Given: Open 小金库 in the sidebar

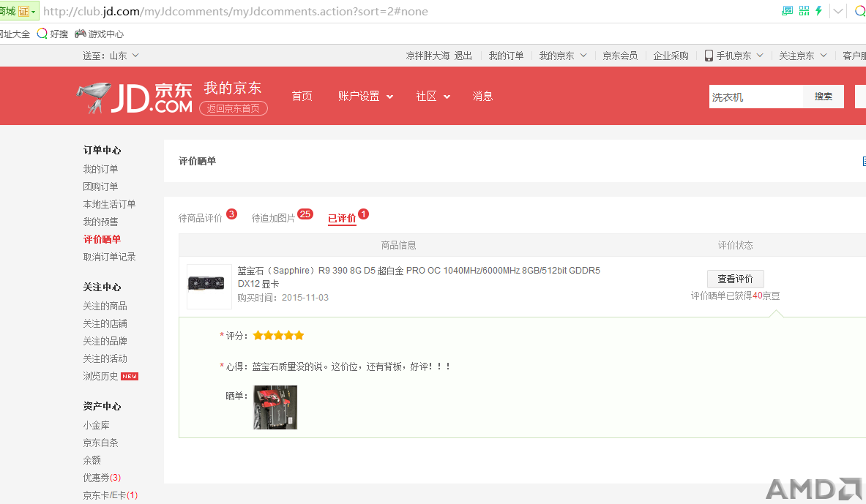Looking at the screenshot, I should (96, 425).
